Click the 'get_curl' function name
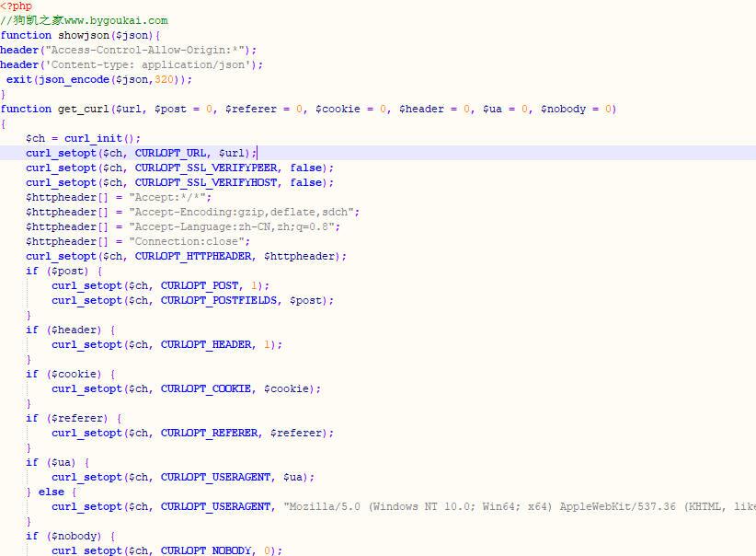This screenshot has width=756, height=556. tap(84, 109)
